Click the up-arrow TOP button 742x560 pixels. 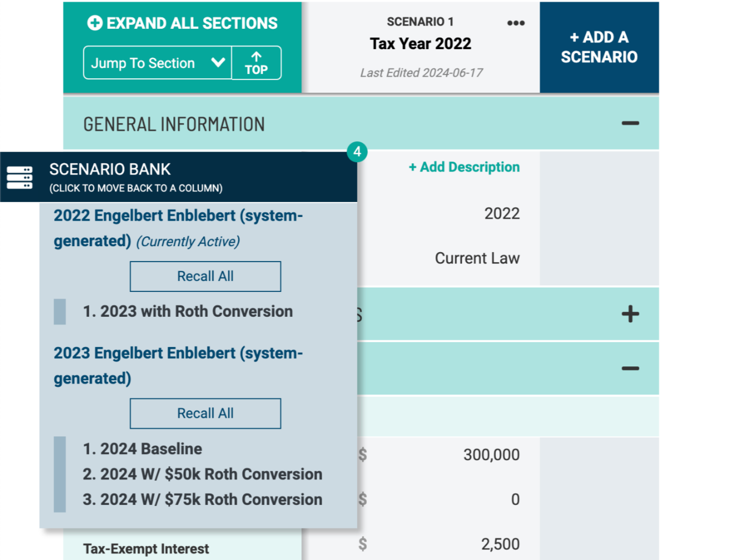pyautogui.click(x=256, y=63)
